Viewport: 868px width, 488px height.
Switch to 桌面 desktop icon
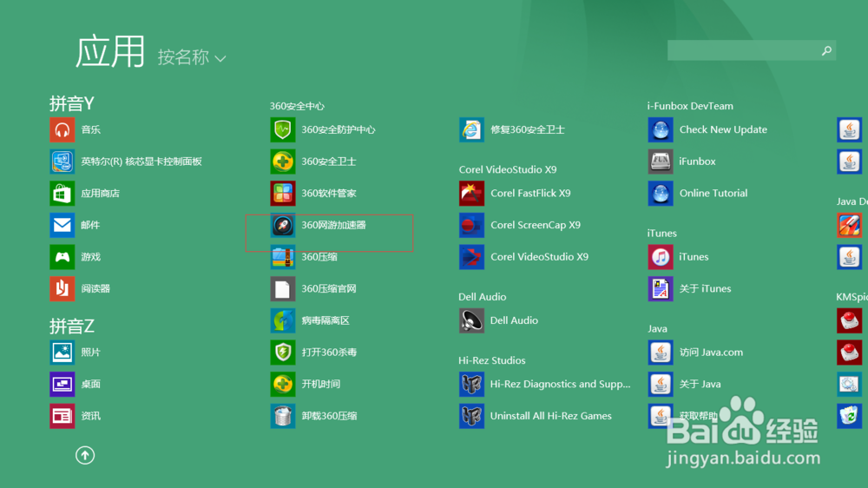[62, 384]
